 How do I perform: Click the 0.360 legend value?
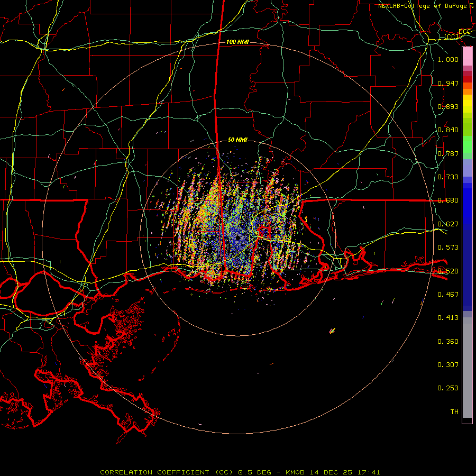pos(448,341)
